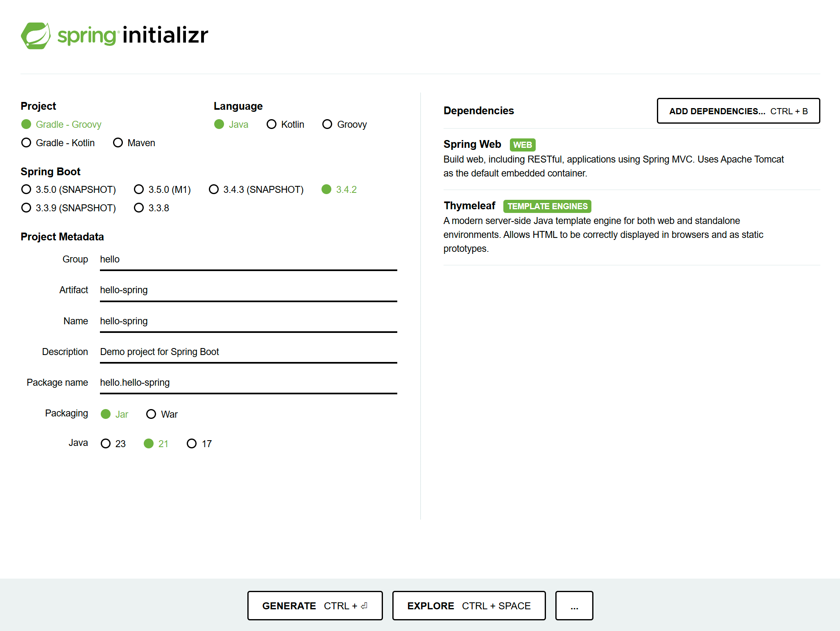Click the Package name field

click(248, 383)
